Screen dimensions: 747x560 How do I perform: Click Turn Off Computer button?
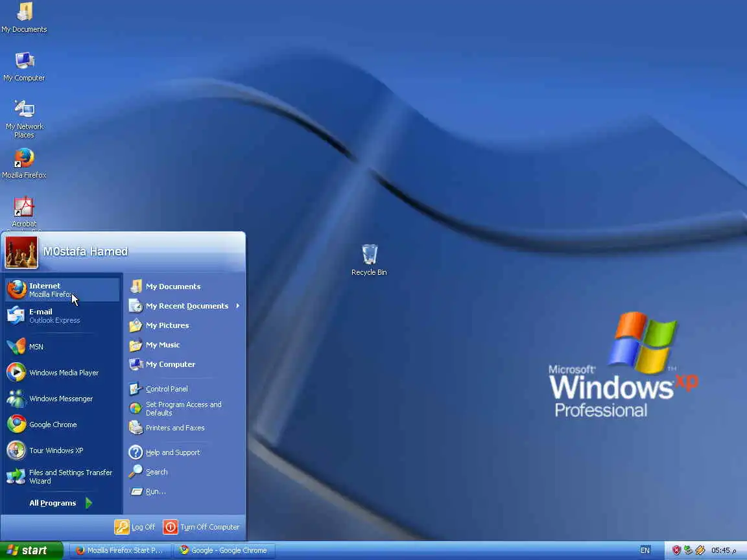[x=201, y=527]
